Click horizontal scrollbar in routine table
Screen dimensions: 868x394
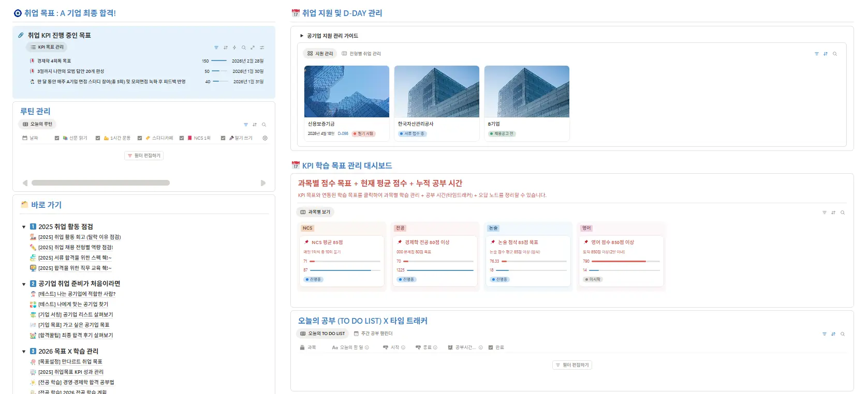point(100,183)
